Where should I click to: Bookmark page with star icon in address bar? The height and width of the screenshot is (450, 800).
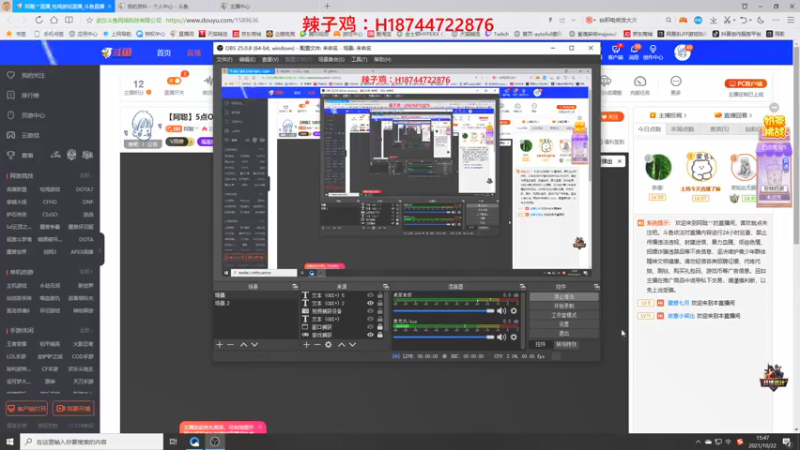(89, 20)
